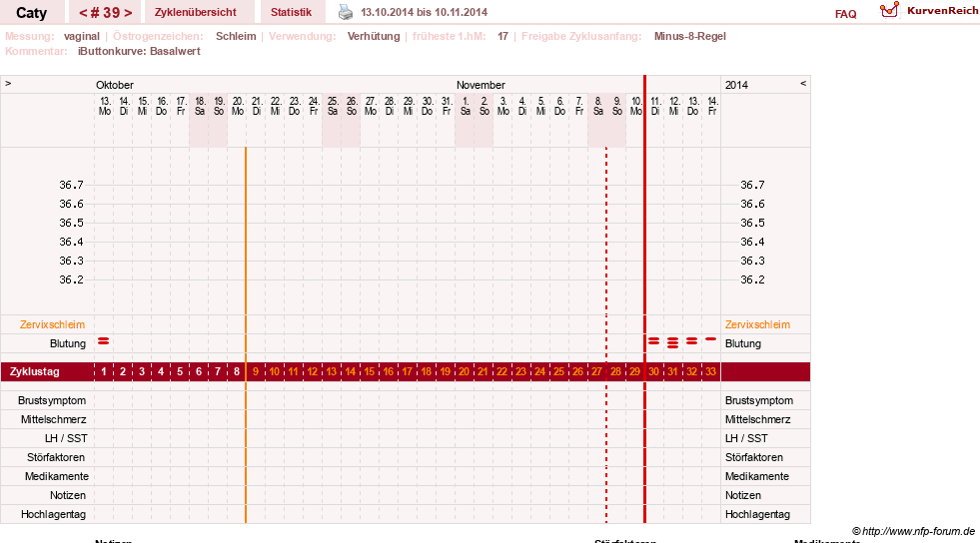This screenshot has width=980, height=543.
Task: Select cycle day 29 in Zyklustag row
Action: (634, 371)
